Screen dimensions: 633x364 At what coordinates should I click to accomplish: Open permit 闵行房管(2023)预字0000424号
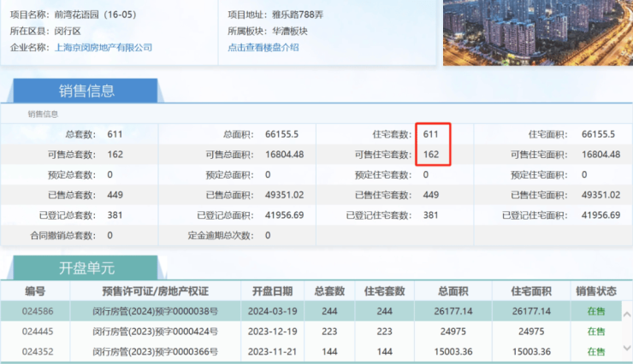coord(155,331)
